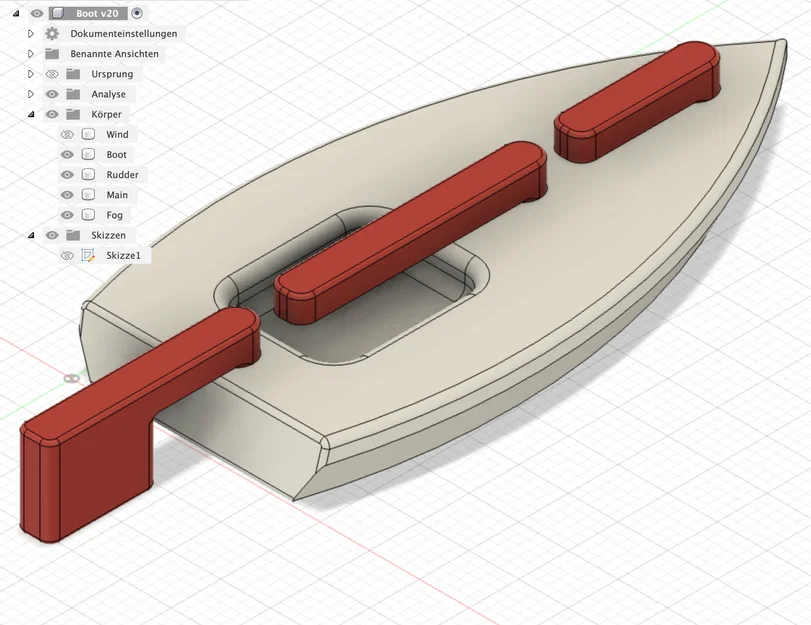Click the body icon next to Boot
The image size is (811, 625).
click(x=88, y=155)
